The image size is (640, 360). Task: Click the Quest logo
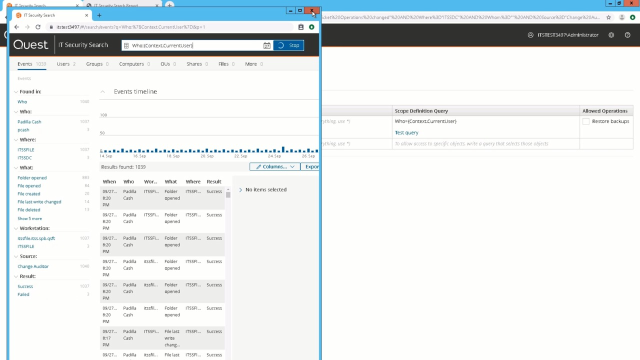click(31, 44)
